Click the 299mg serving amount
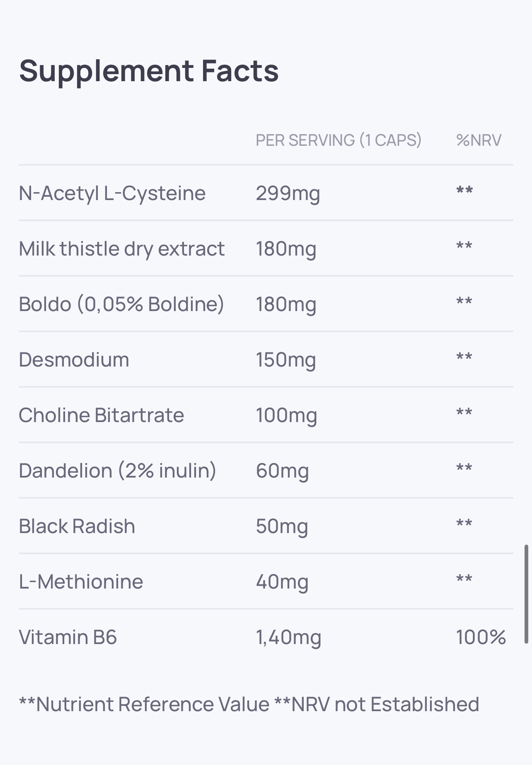 point(288,193)
